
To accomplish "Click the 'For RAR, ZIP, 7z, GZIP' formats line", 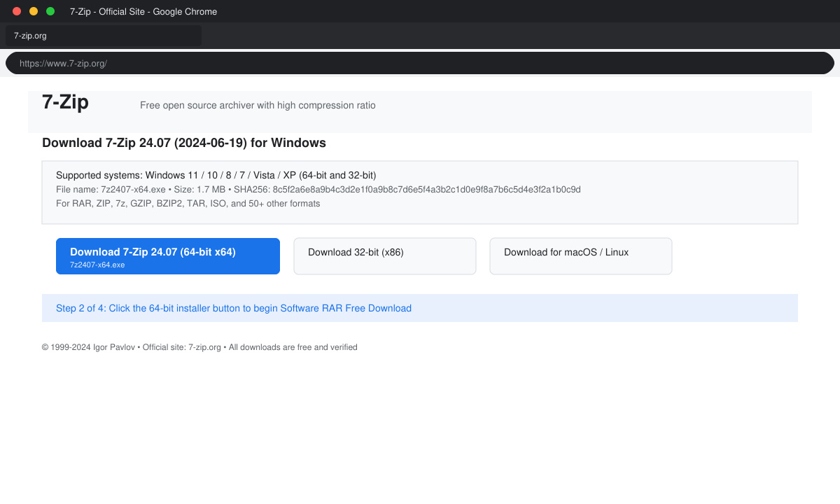I will [x=188, y=204].
